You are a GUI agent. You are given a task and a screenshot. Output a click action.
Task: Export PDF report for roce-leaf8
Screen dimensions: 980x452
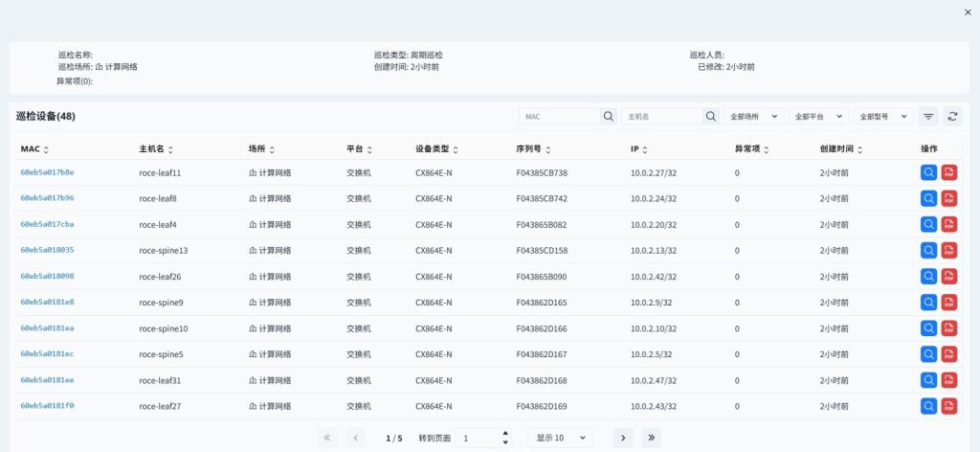(948, 198)
